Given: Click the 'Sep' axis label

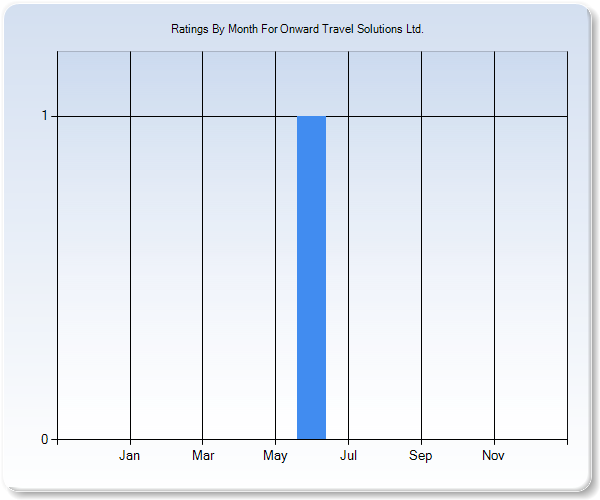Looking at the screenshot, I should tap(421, 456).
